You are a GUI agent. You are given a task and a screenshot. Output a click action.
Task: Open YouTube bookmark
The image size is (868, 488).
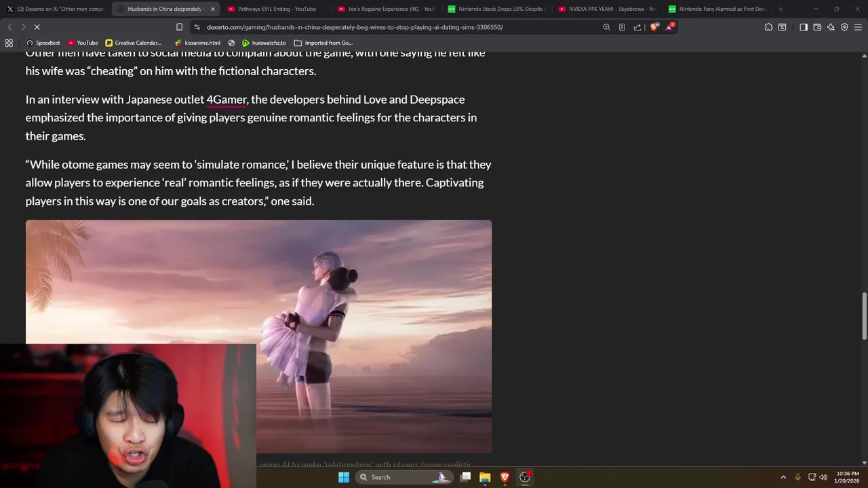pos(83,43)
